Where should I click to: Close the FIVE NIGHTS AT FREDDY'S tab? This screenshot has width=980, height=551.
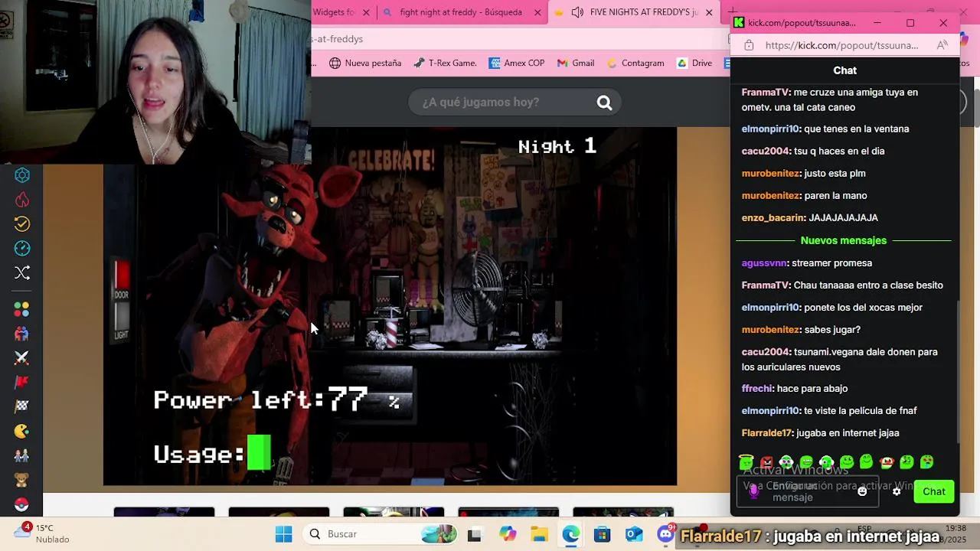(x=709, y=12)
